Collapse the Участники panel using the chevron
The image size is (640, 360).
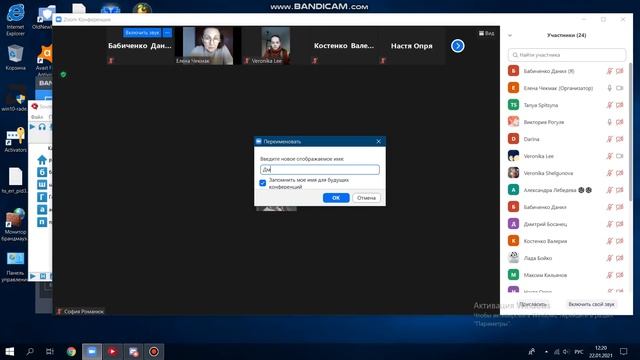coord(510,36)
